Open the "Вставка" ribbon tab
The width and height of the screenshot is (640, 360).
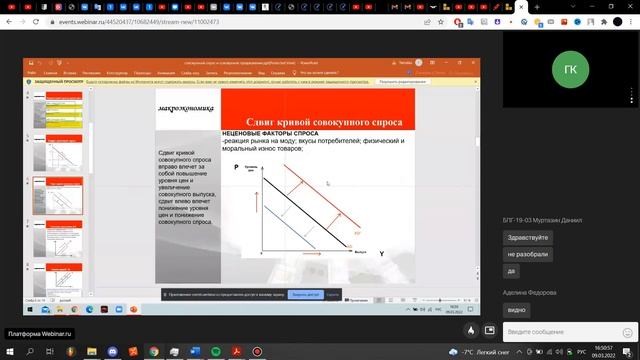pyautogui.click(x=70, y=73)
